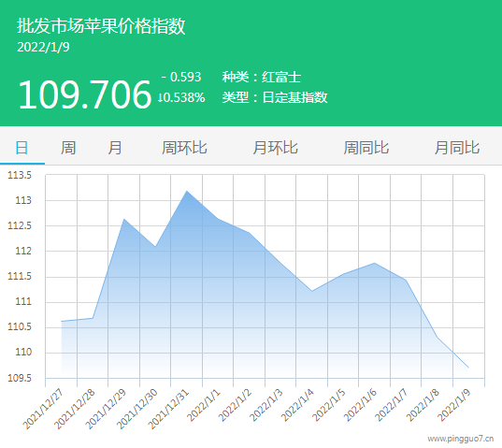
Task: Open the 月同比 tab
Action: click(457, 148)
